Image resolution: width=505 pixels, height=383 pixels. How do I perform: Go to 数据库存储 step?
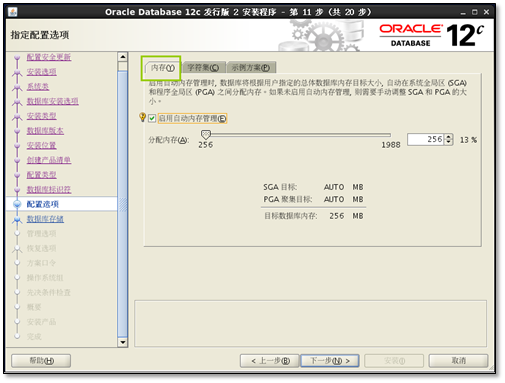tap(45, 219)
